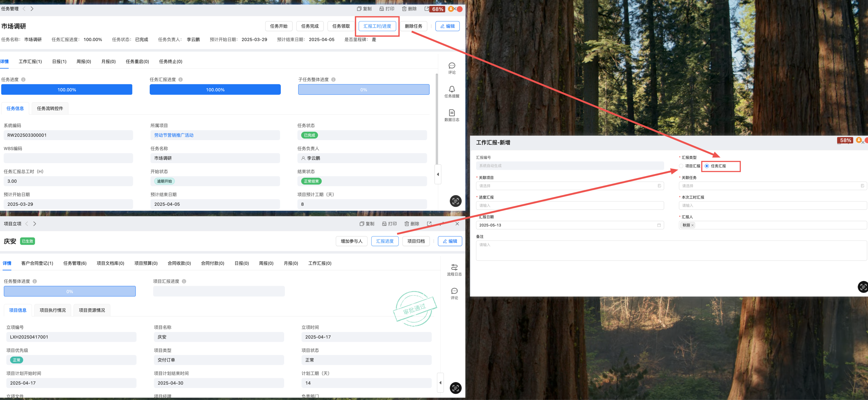Open 项目资源情况 sub-tab

point(92,310)
